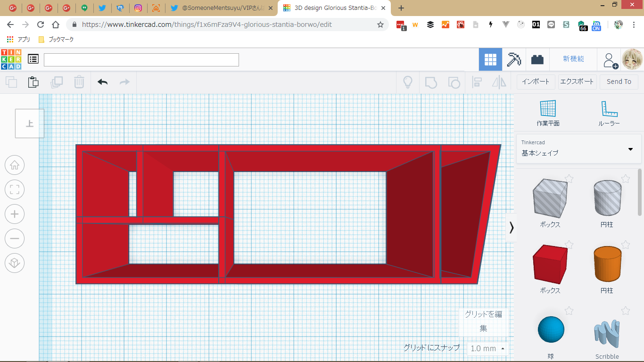Click the undo arrow in the toolbar
The width and height of the screenshot is (644, 362).
tap(102, 82)
